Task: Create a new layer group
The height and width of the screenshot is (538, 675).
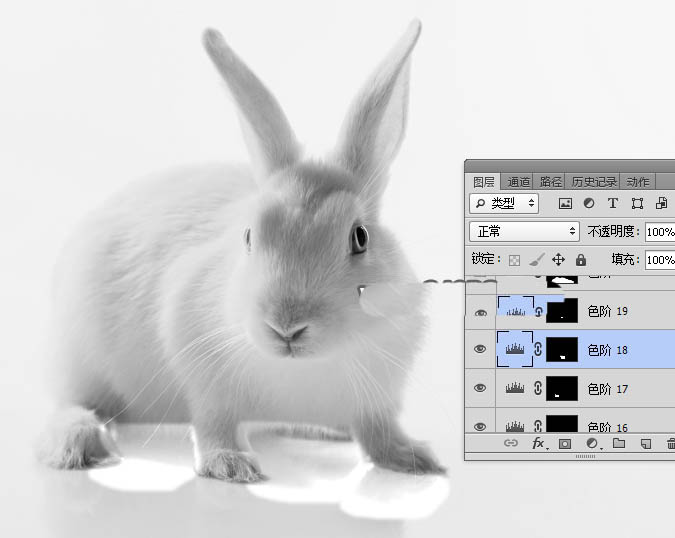Action: [x=619, y=443]
